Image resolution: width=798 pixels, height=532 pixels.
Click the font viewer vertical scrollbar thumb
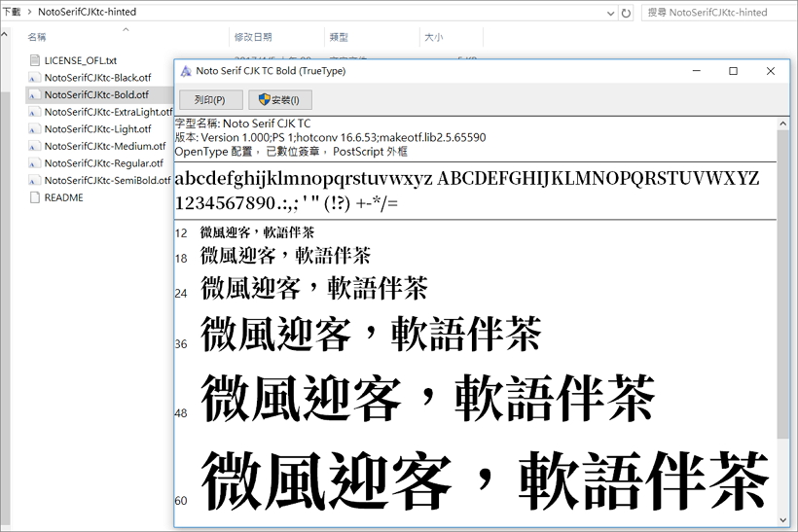click(782, 284)
